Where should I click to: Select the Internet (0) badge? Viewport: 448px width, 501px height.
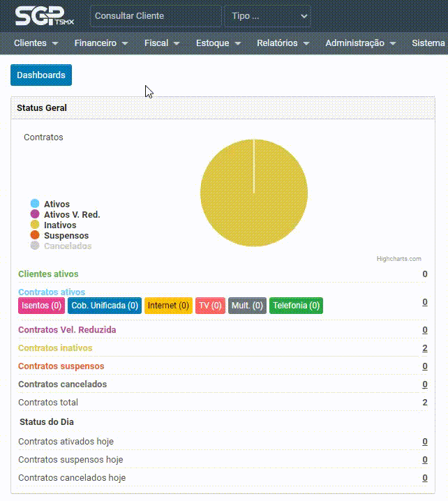tap(168, 306)
